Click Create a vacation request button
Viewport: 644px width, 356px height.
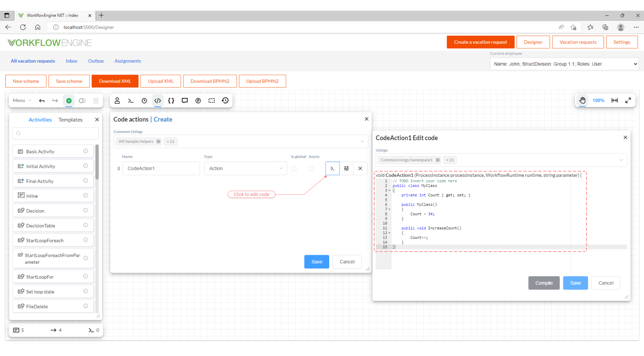(480, 42)
